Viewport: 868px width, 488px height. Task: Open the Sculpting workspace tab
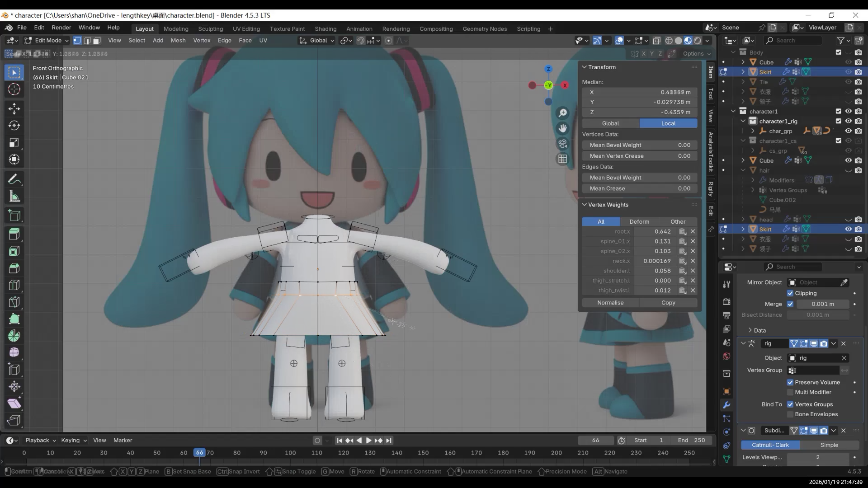coord(210,29)
